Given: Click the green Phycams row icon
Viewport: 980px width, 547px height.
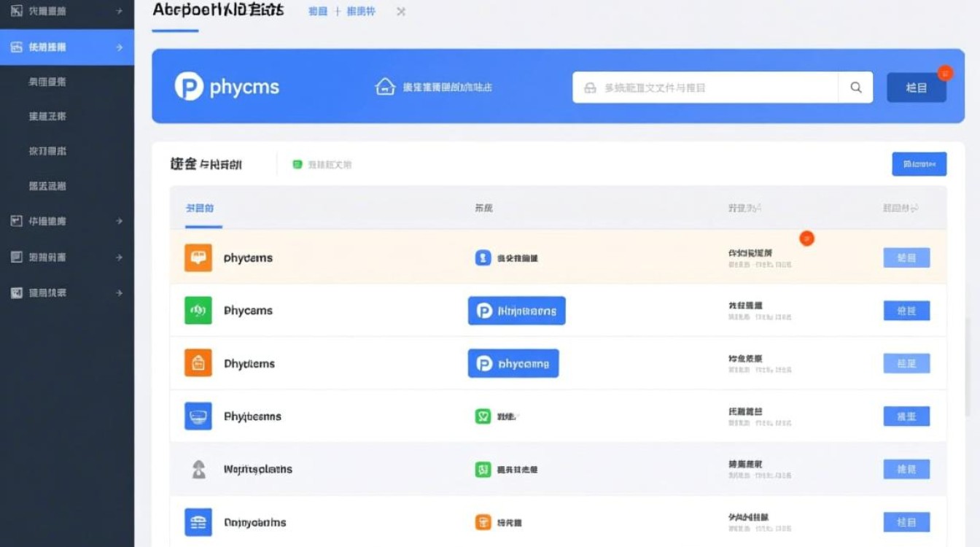Looking at the screenshot, I should click(x=198, y=311).
